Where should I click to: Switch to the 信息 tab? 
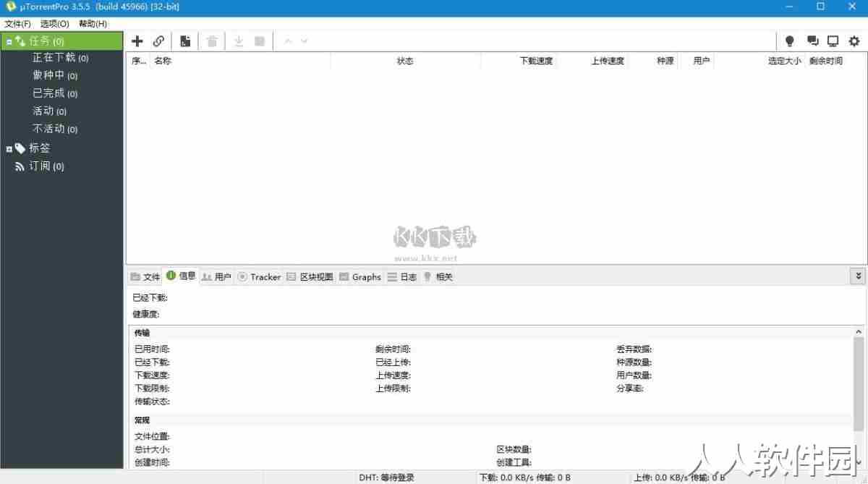pos(181,276)
